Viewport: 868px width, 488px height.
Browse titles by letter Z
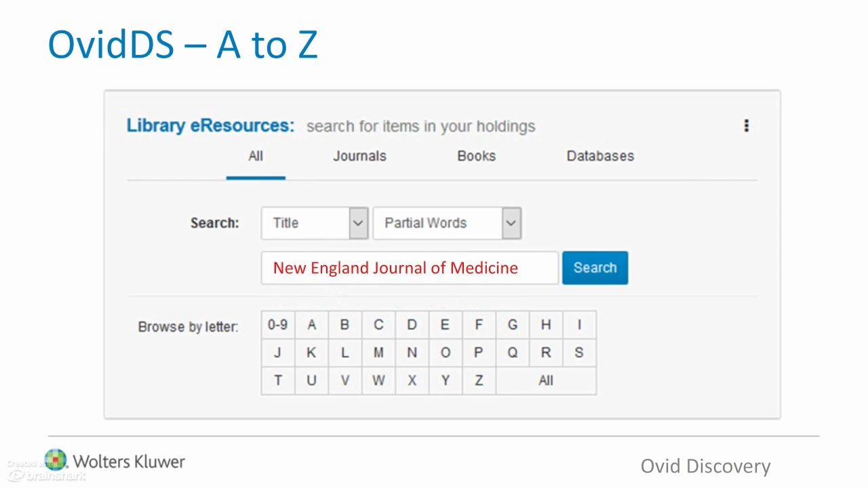[479, 380]
